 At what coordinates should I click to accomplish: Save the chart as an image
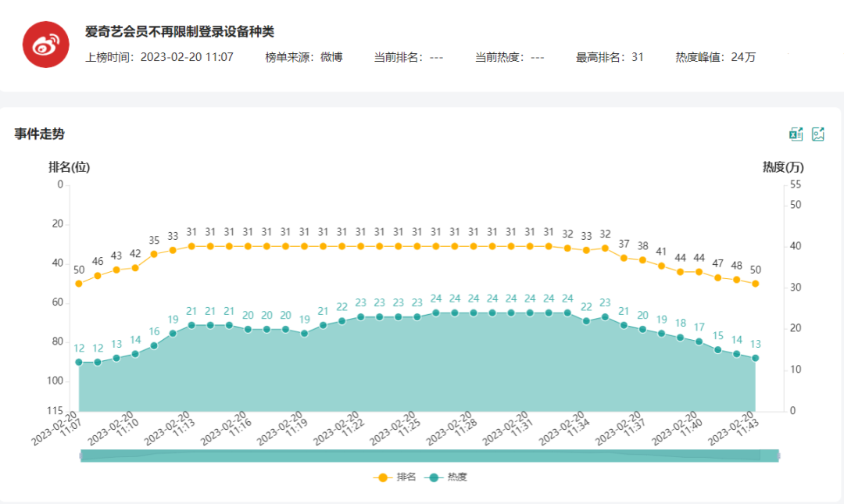818,134
